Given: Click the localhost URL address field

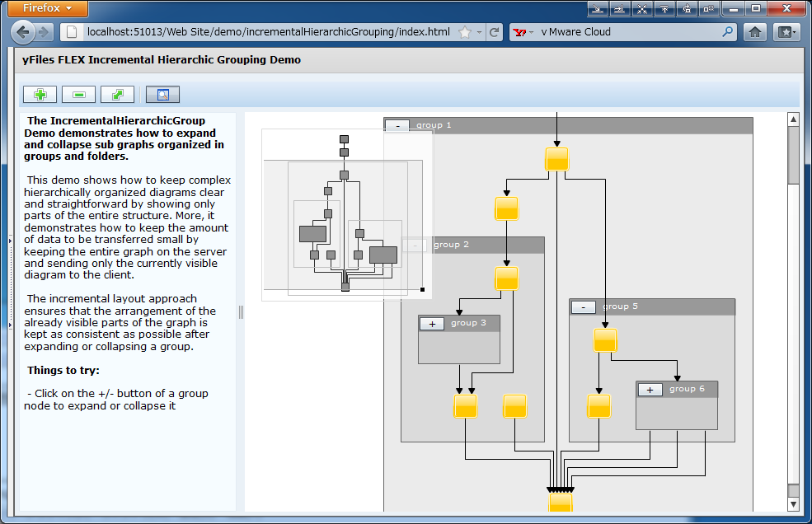Looking at the screenshot, I should 268,32.
